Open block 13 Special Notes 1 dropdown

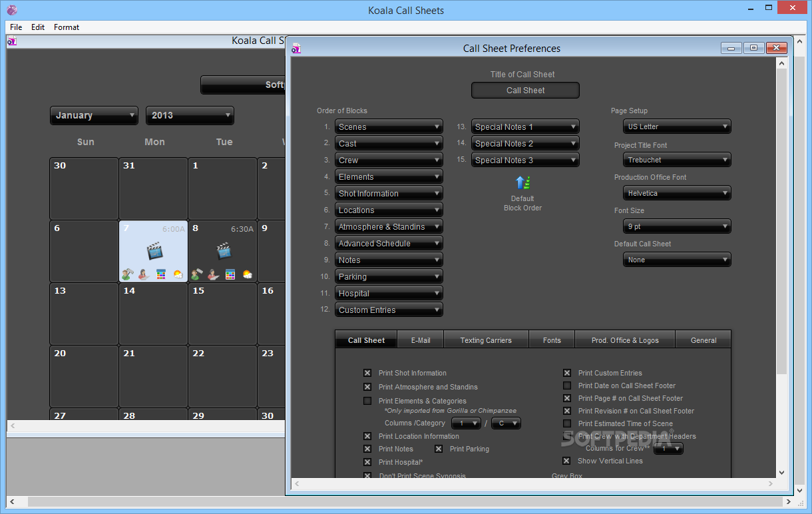(x=525, y=127)
